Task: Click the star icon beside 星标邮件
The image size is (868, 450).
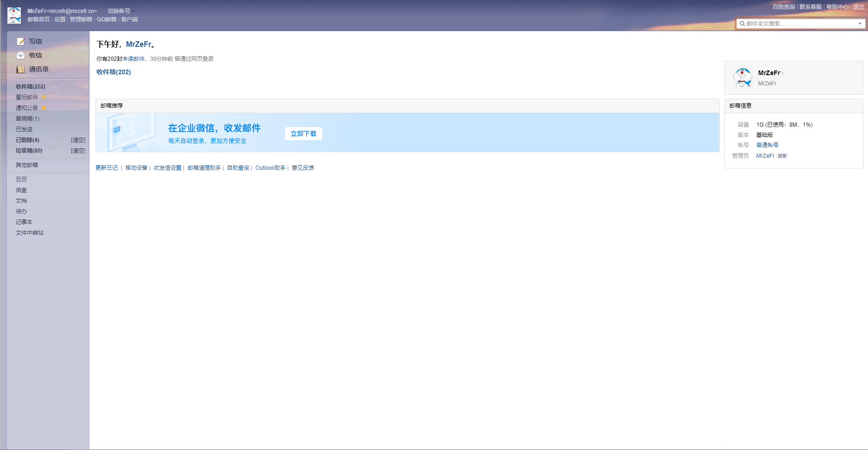Action: pos(44,97)
